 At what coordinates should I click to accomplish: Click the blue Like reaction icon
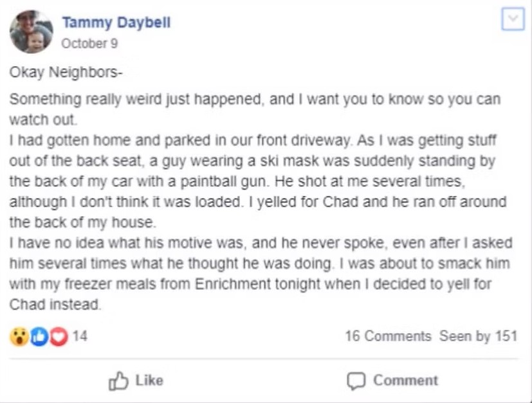tap(39, 337)
